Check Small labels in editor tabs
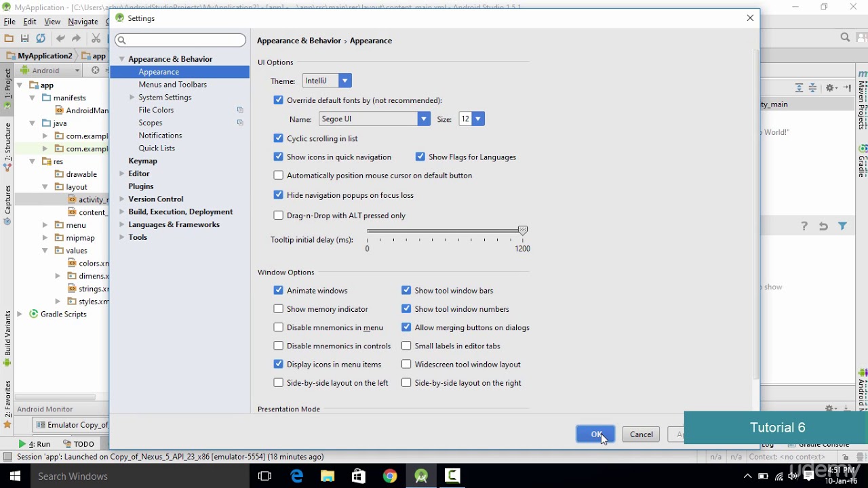The height and width of the screenshot is (488, 868). (406, 346)
